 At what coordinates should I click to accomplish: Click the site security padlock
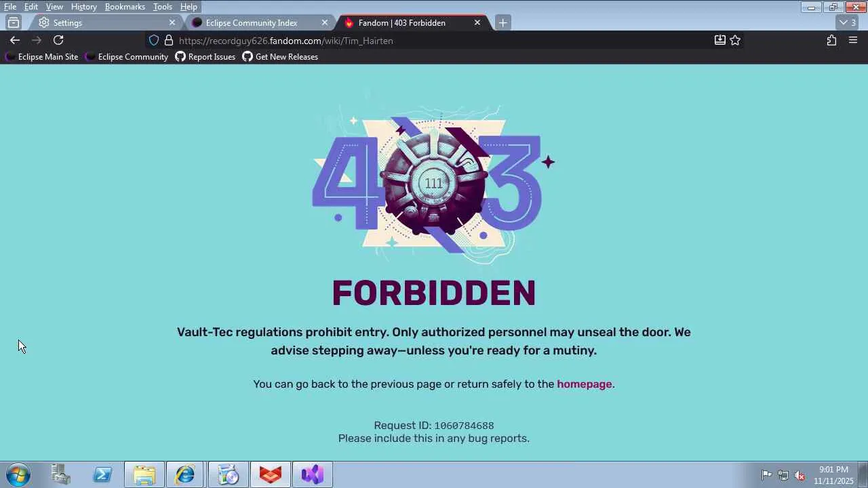coord(169,41)
